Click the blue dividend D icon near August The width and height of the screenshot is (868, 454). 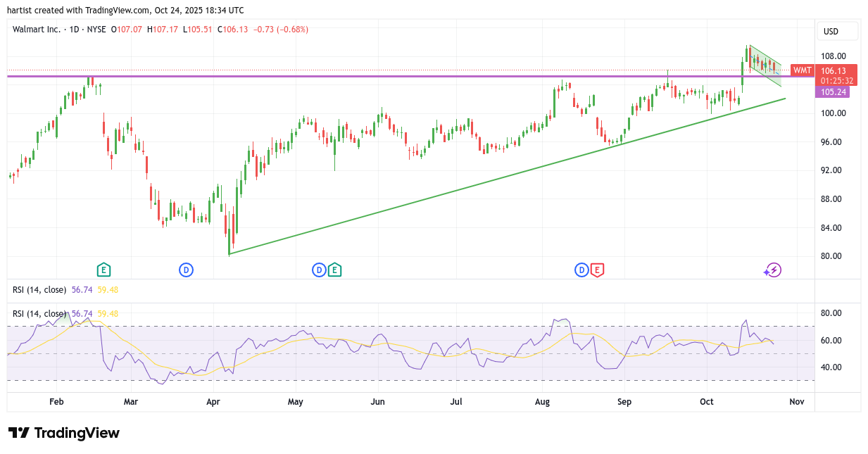point(582,270)
